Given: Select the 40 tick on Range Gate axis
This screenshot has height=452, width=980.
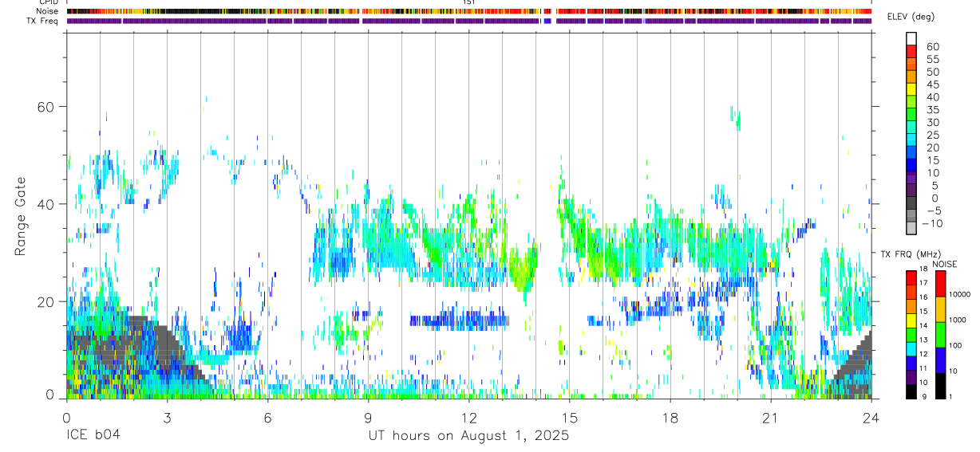Looking at the screenshot, I should pyautogui.click(x=47, y=204).
